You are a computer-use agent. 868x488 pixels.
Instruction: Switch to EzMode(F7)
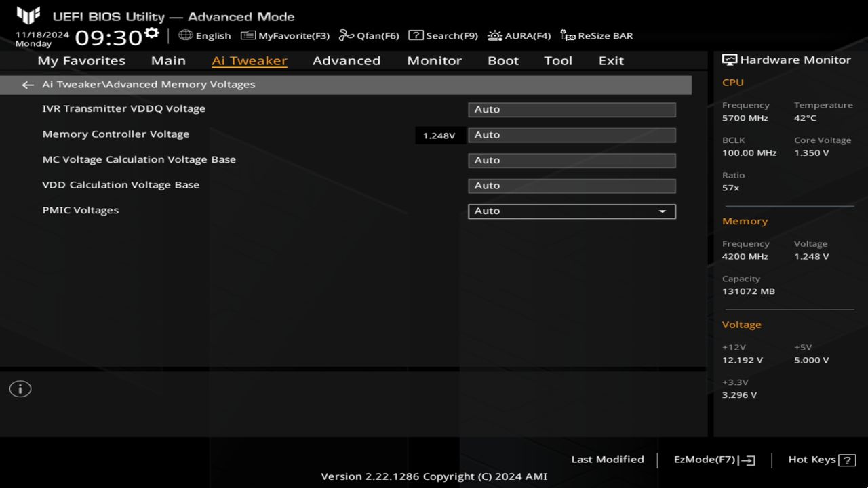[714, 460]
